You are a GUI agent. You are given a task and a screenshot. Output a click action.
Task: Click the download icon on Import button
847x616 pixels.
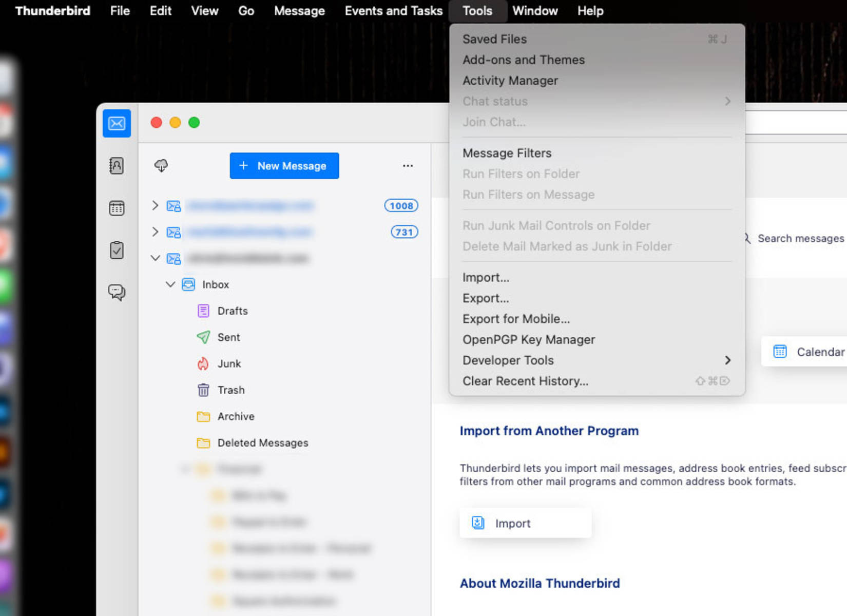point(478,523)
